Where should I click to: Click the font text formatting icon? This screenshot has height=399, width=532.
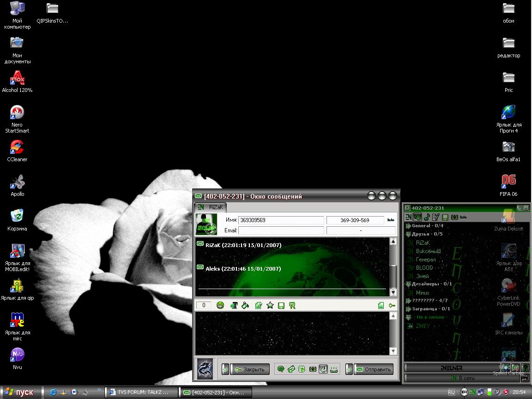click(x=234, y=305)
